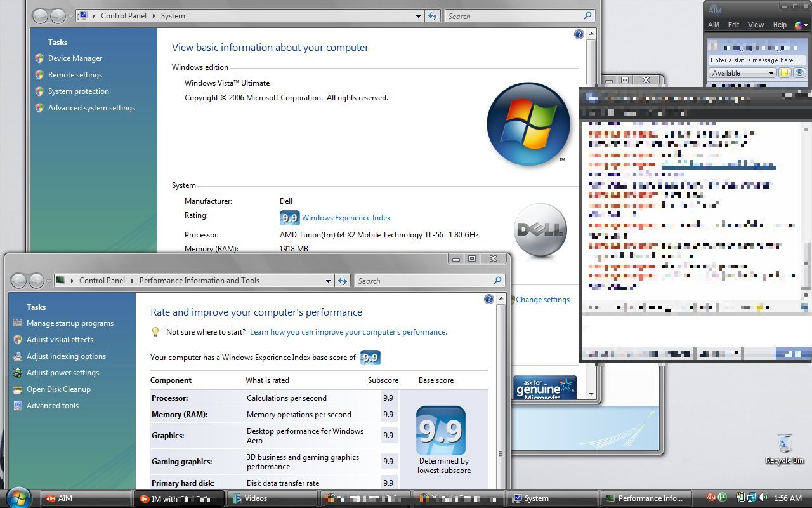The height and width of the screenshot is (508, 812).
Task: Launch Open Disk Cleanup
Action: pos(58,389)
